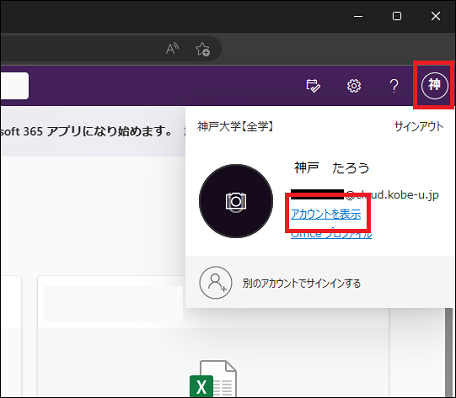Click the アカウントを表示 link
This screenshot has width=456, height=398.
(326, 214)
